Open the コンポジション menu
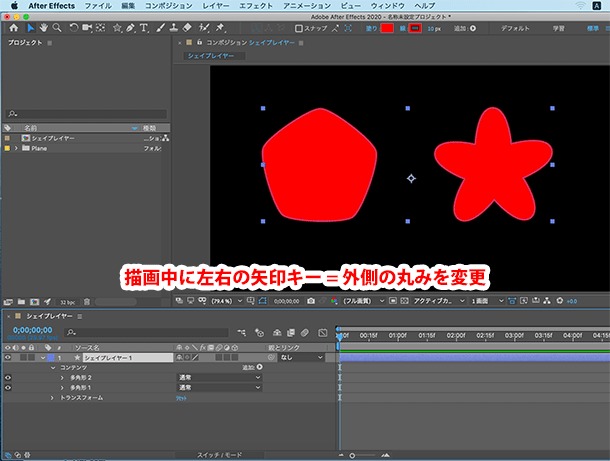 click(168, 6)
